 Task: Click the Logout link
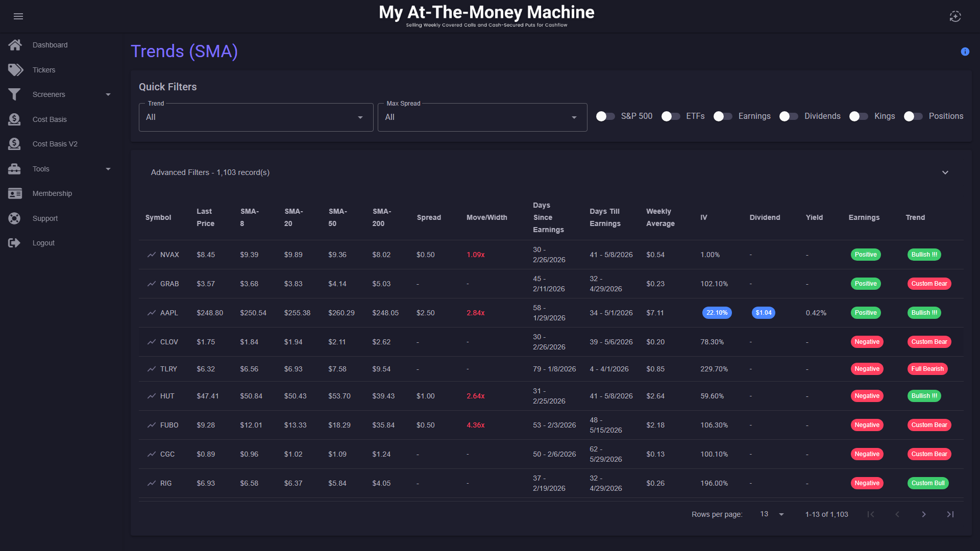pyautogui.click(x=43, y=243)
